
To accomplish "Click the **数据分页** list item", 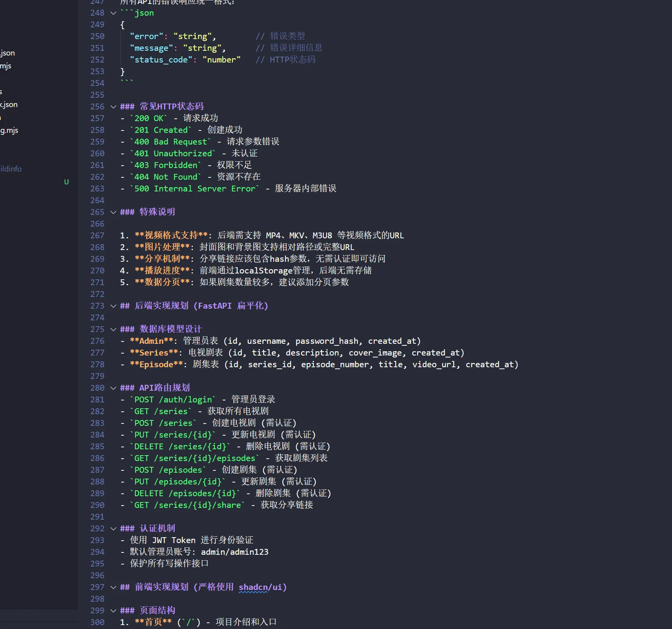I will coord(235,282).
